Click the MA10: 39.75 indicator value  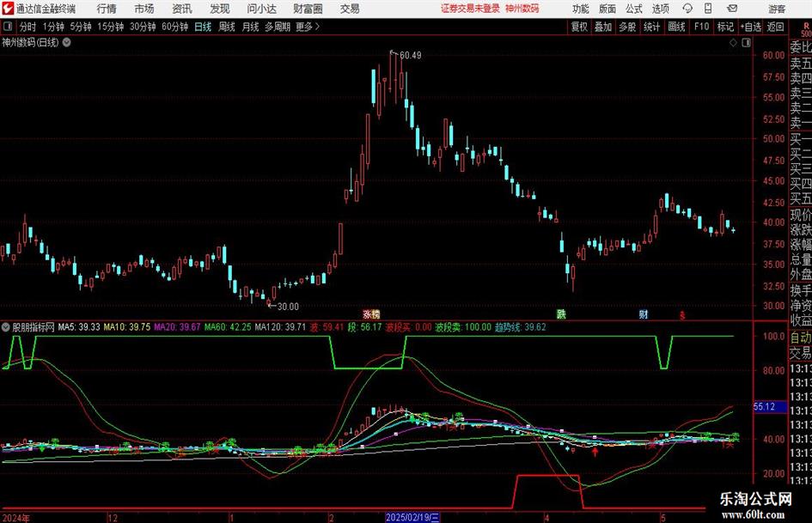127,327
